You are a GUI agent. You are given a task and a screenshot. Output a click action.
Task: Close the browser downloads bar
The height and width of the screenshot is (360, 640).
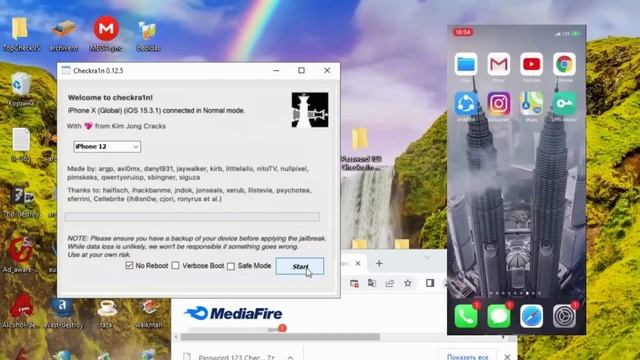pyautogui.click(x=507, y=357)
